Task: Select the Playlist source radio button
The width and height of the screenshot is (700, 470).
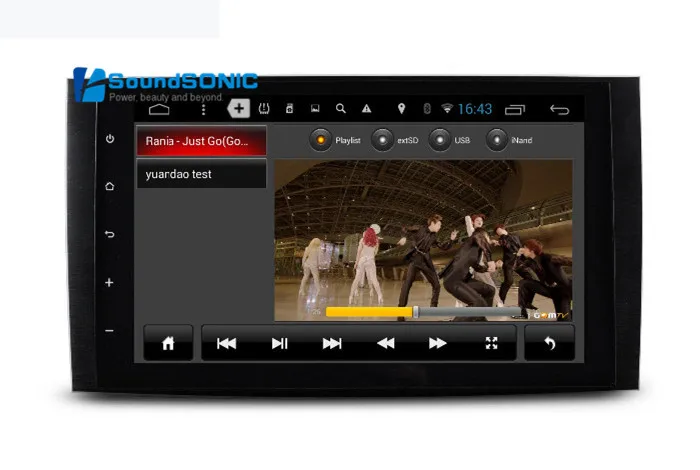Action: 321,140
